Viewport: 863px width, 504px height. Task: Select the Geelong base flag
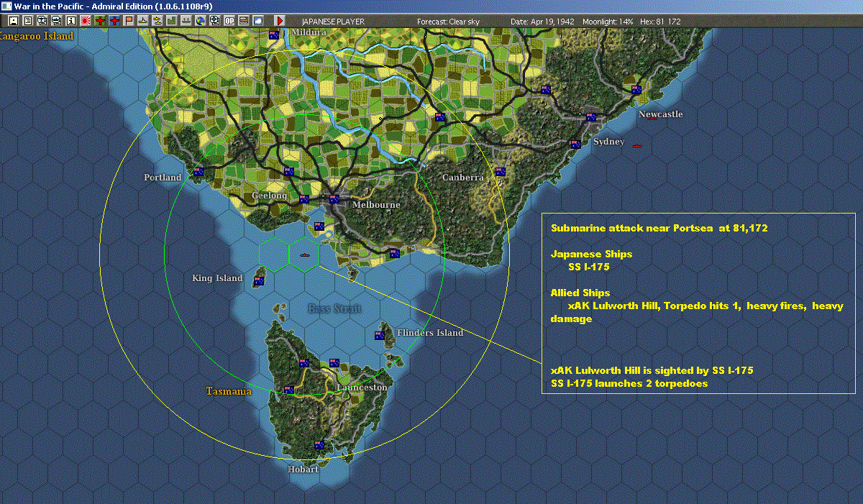click(x=303, y=198)
